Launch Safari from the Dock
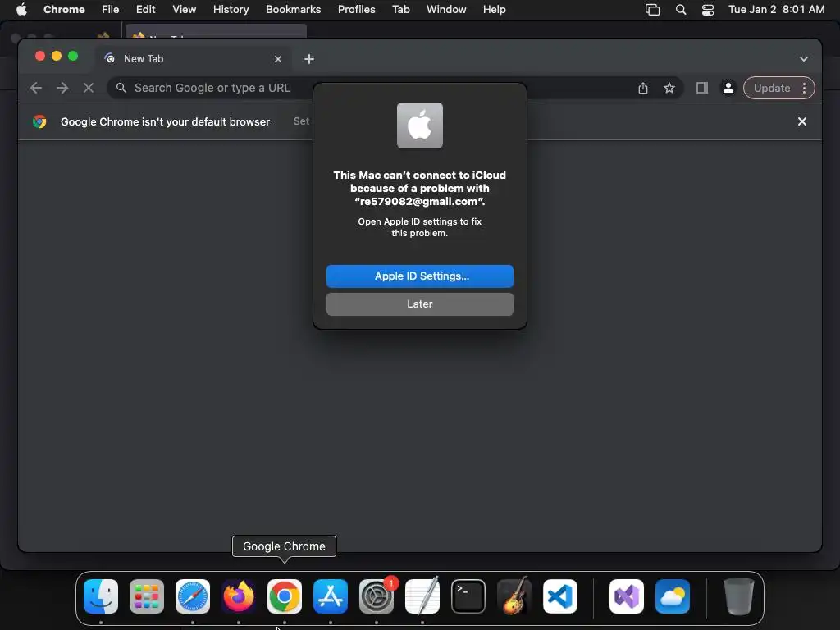840x630 pixels. click(x=193, y=596)
